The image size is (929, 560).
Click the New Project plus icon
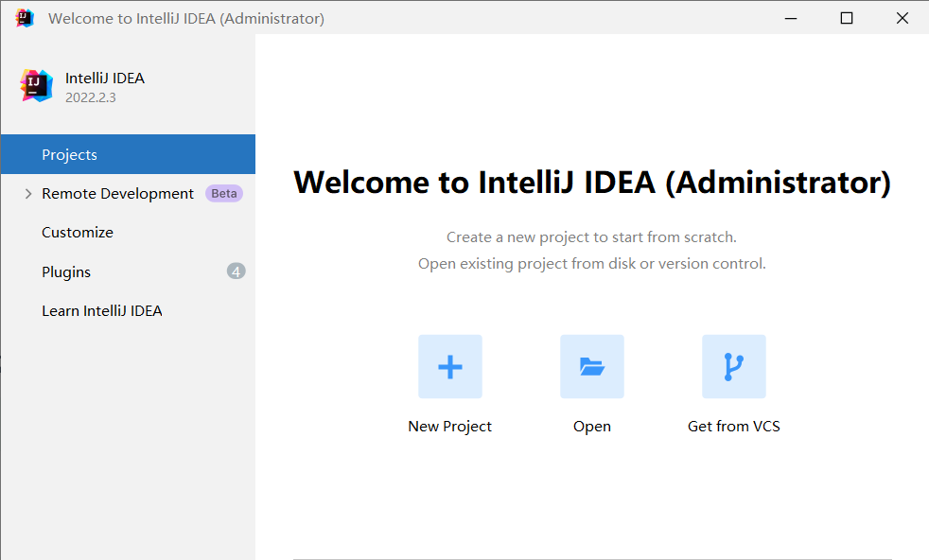coord(450,366)
